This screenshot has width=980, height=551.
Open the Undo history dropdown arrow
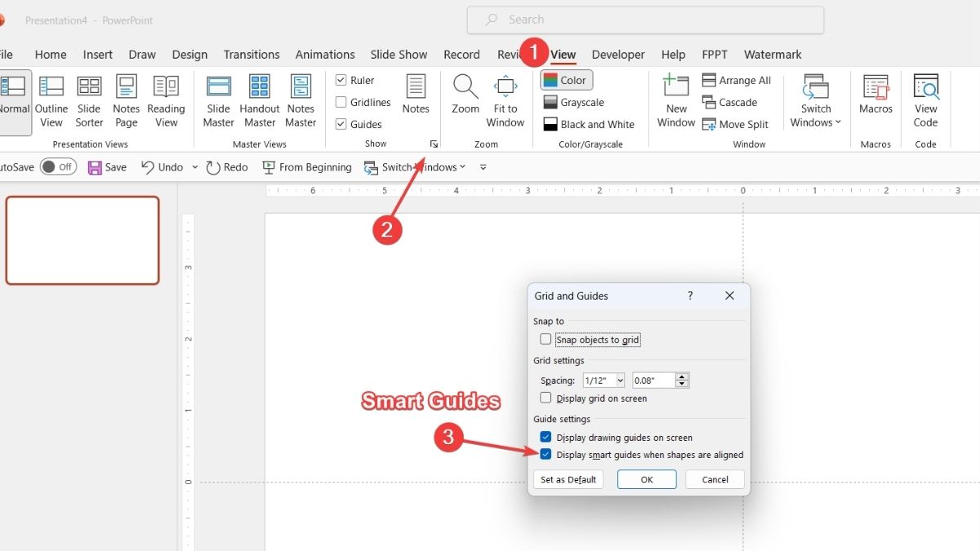tap(195, 167)
